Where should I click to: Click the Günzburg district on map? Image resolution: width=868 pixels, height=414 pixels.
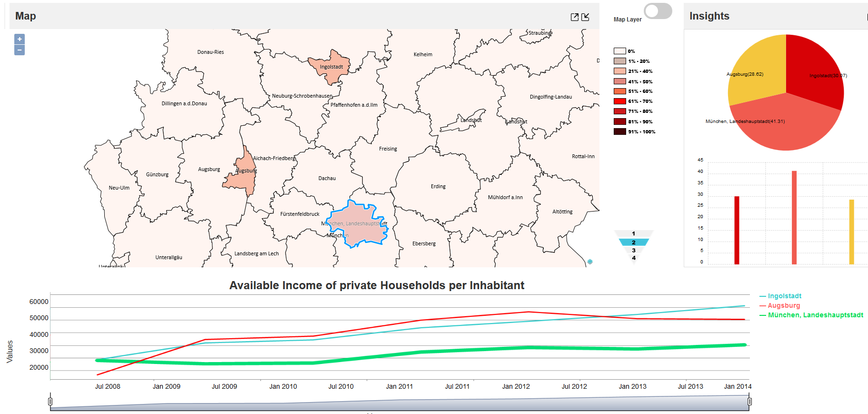tap(157, 175)
